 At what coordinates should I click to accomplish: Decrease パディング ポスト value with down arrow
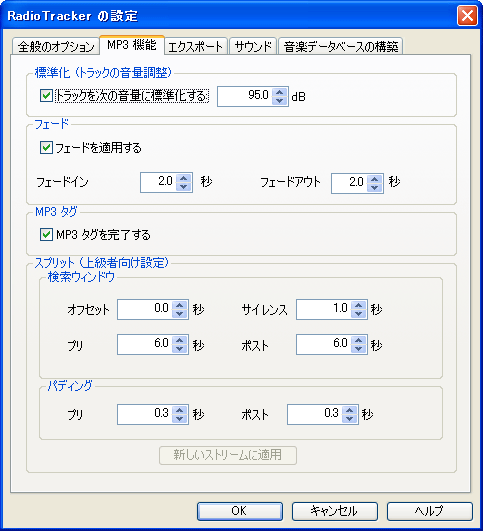pyautogui.click(x=350, y=419)
